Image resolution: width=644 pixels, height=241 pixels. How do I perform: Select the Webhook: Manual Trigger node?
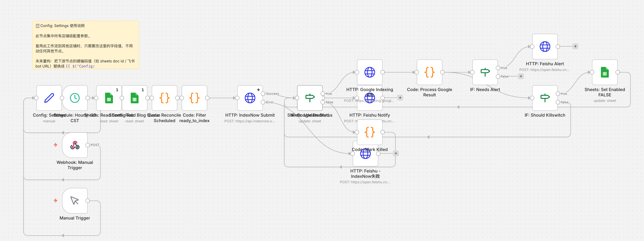pyautogui.click(x=75, y=145)
